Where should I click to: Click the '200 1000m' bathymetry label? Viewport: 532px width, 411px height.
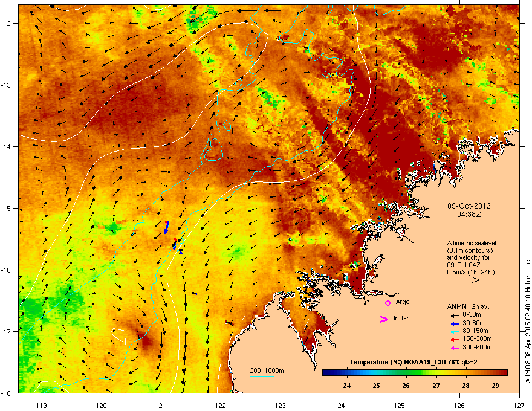(267, 371)
